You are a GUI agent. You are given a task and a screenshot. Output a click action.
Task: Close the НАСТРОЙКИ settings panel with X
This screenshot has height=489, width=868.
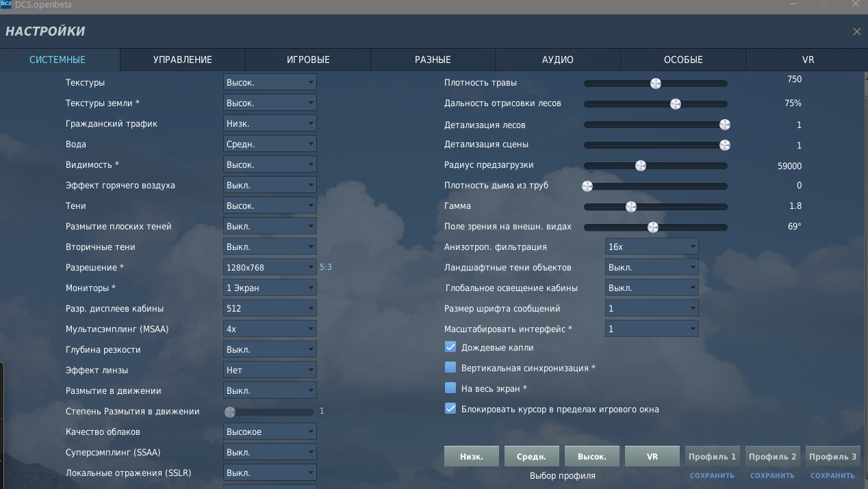(x=856, y=32)
